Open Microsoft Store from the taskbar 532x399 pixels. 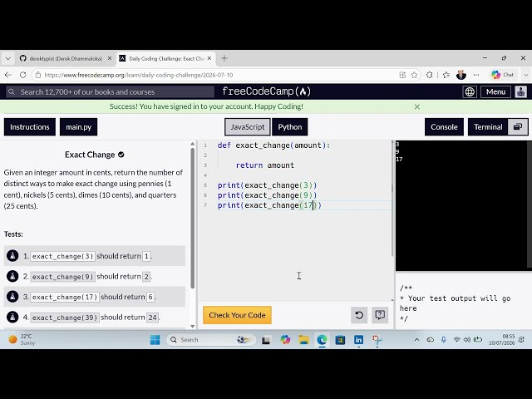[340, 340]
